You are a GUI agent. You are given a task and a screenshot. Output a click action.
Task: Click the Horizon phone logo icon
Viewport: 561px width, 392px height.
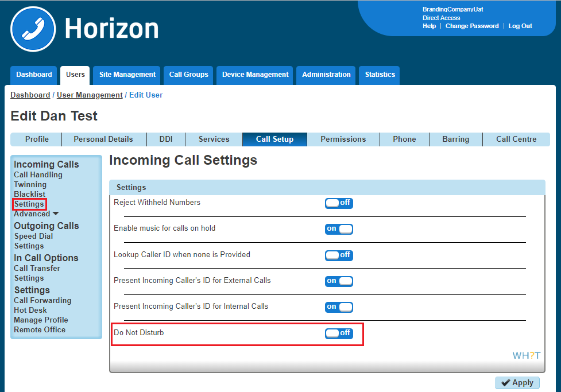[33, 29]
